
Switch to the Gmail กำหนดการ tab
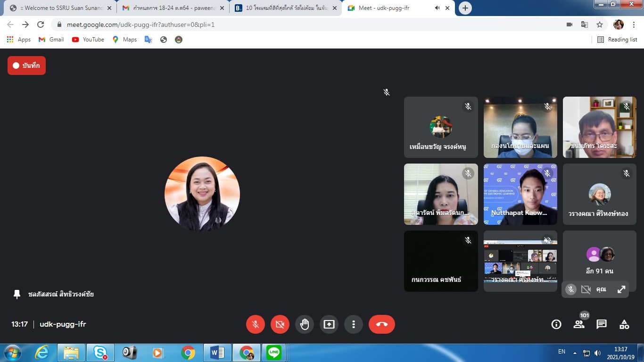click(x=172, y=8)
